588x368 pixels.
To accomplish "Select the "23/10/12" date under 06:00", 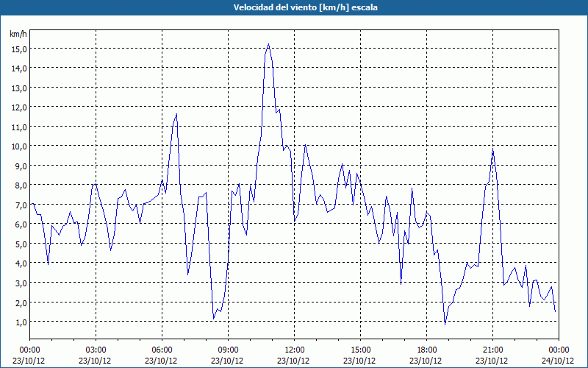I will [x=161, y=361].
